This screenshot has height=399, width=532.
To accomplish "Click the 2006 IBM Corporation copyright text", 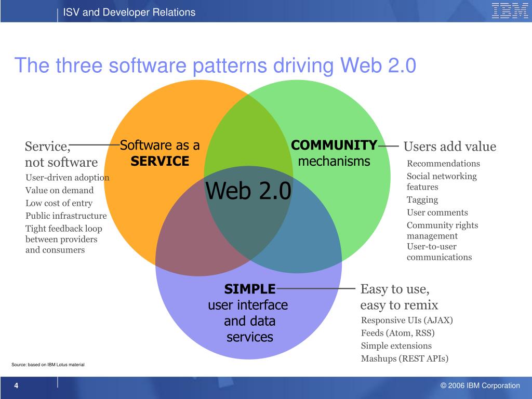I will click(x=480, y=385).
